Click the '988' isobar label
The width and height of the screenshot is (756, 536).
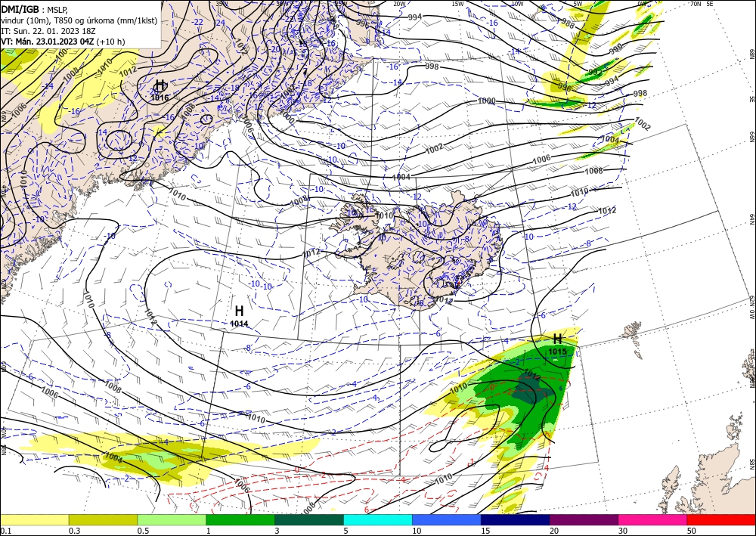point(568,23)
